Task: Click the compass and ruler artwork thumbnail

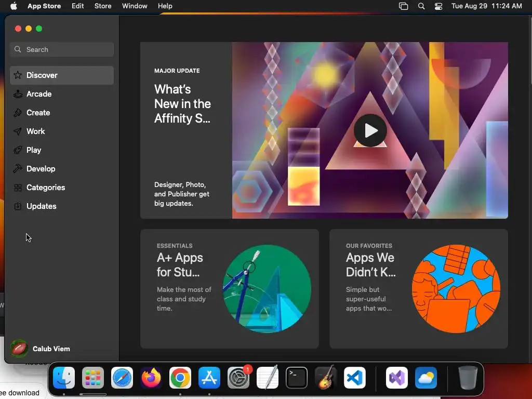Action: (267, 289)
